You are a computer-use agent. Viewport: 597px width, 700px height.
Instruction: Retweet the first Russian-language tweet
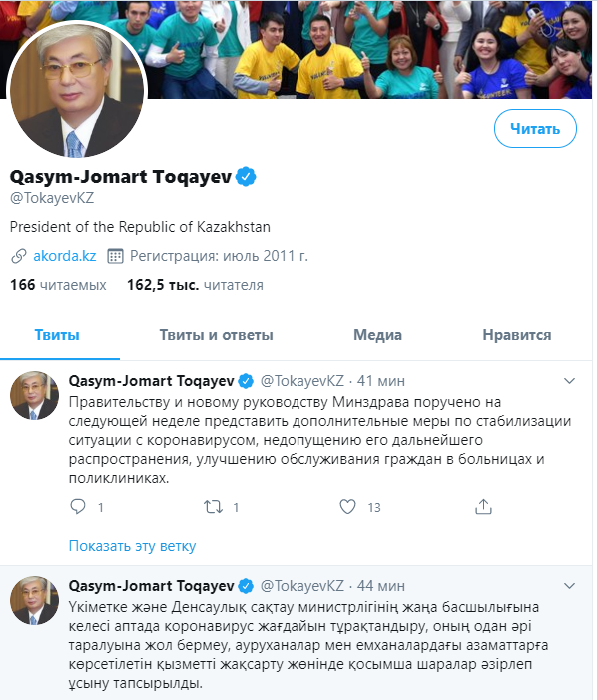pos(214,507)
